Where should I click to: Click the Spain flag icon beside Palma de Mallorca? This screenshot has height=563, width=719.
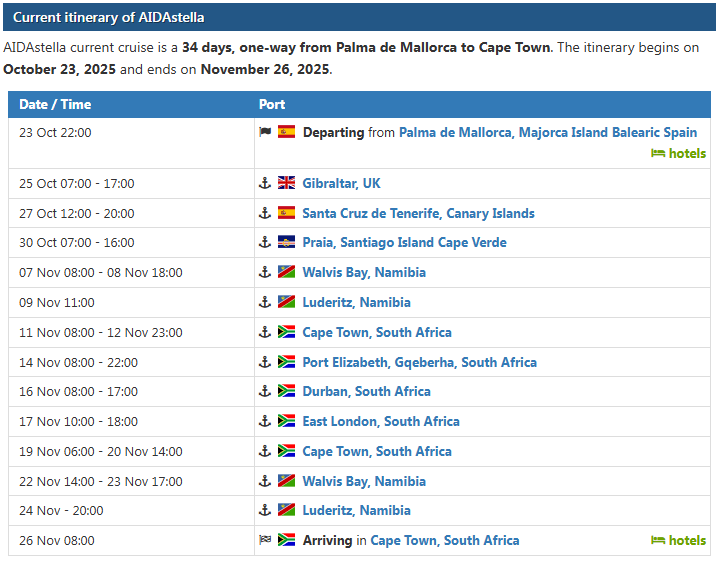coord(286,132)
